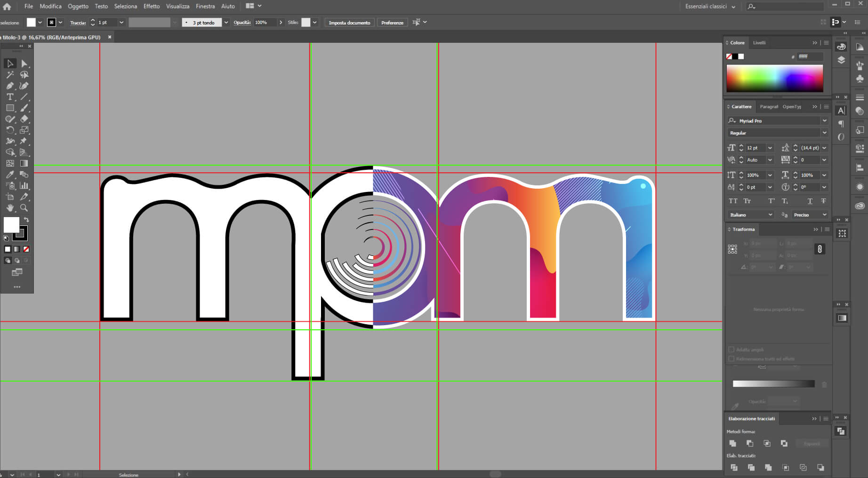Screen dimensions: 868x478
Task: Go to the Home screen button
Action: point(7,7)
